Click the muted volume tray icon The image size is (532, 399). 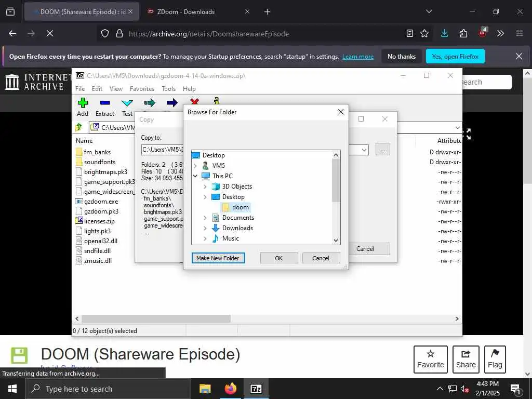click(x=464, y=389)
